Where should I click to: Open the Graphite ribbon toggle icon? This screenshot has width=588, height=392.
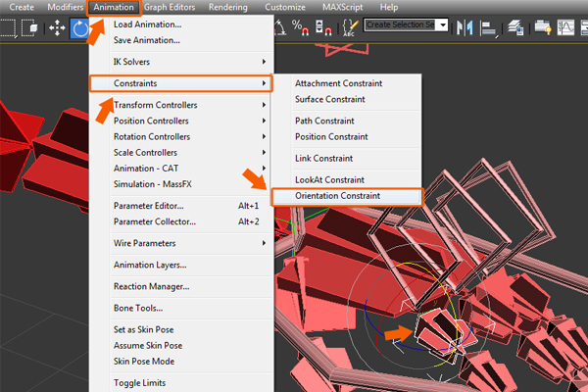[x=543, y=27]
